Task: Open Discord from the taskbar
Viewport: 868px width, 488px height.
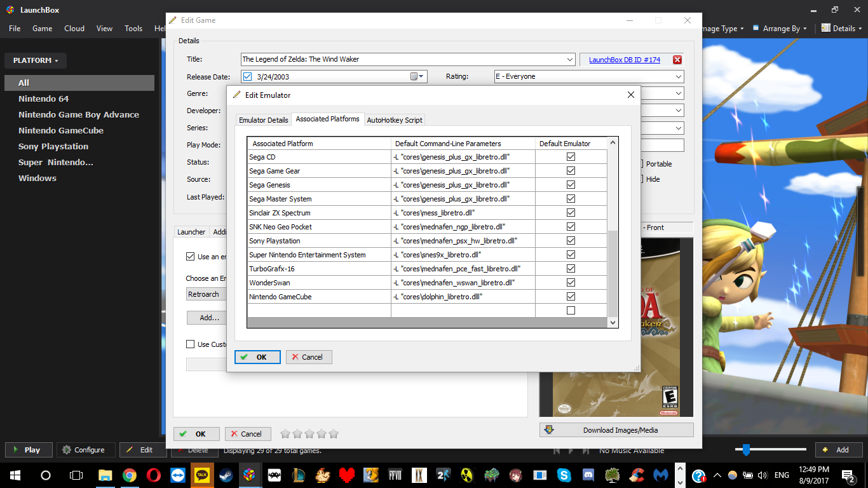Action: (588, 475)
